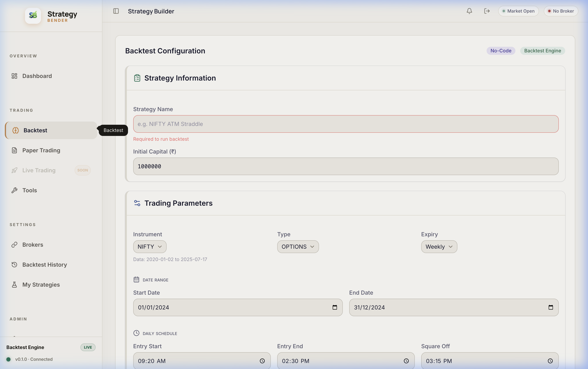Click the Square Off clock icon
The image size is (588, 369).
[x=550, y=361]
